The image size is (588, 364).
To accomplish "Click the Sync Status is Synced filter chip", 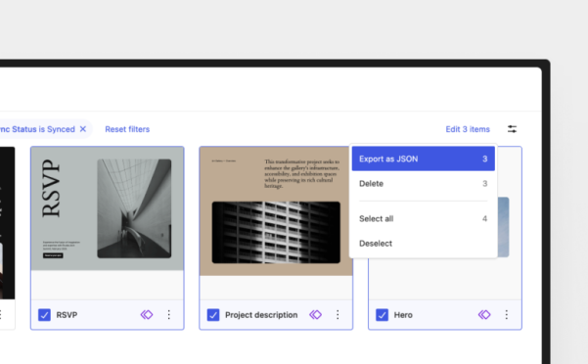I will click(x=42, y=129).
